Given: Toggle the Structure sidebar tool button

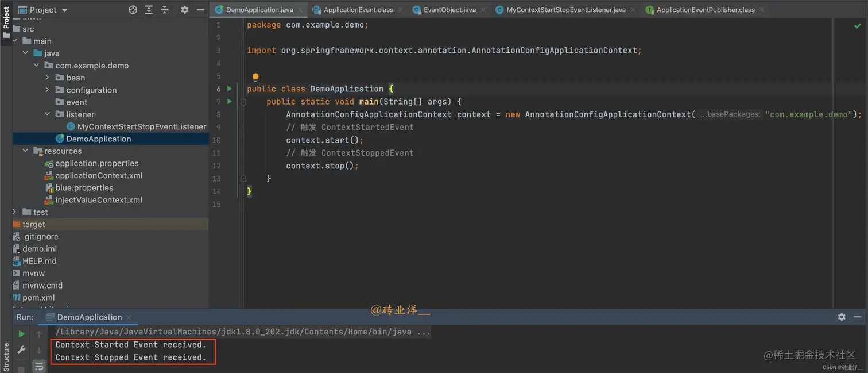Looking at the screenshot, I should click(x=6, y=356).
